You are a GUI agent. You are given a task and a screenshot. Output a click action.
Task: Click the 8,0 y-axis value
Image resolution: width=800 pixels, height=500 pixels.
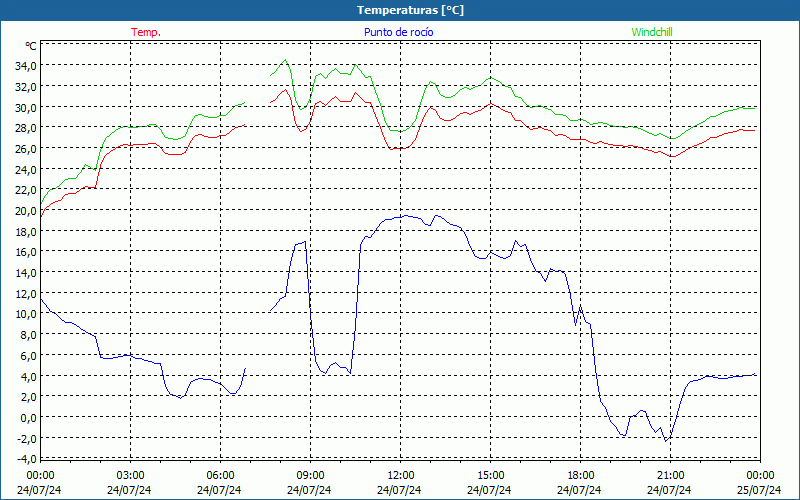tap(28, 335)
